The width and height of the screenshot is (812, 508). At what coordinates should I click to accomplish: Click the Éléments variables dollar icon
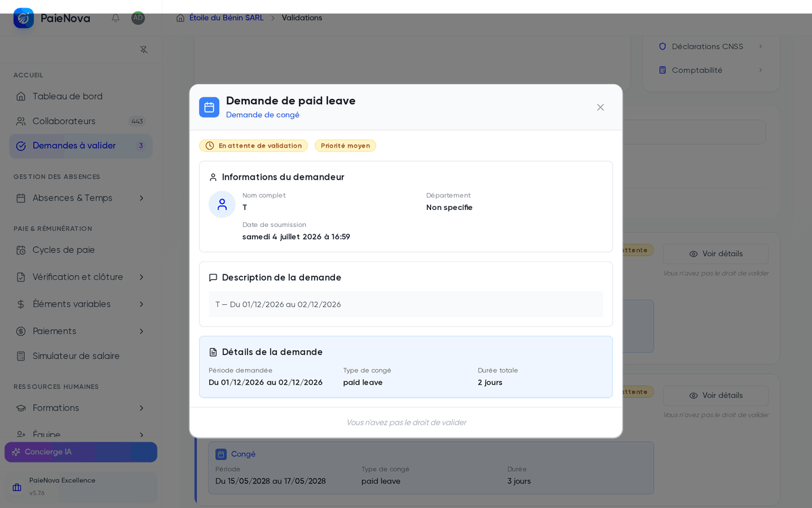click(21, 304)
